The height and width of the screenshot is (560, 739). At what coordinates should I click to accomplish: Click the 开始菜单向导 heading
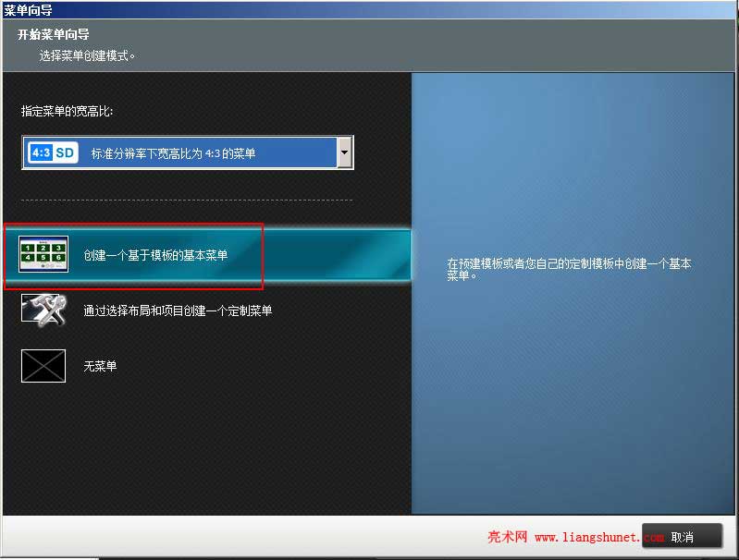(54, 34)
